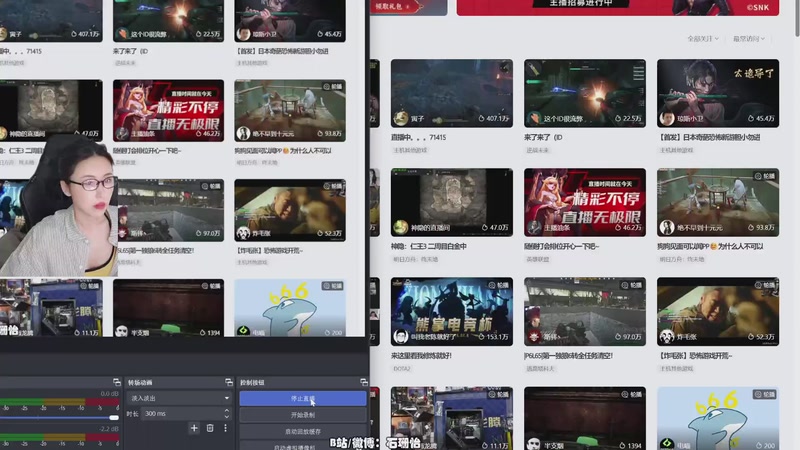
Task: Click 停止直播 stop streaming button
Action: click(x=303, y=398)
